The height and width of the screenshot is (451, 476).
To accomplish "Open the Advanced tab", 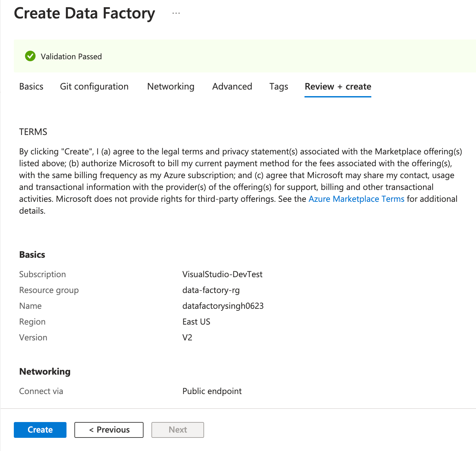I will point(232,87).
